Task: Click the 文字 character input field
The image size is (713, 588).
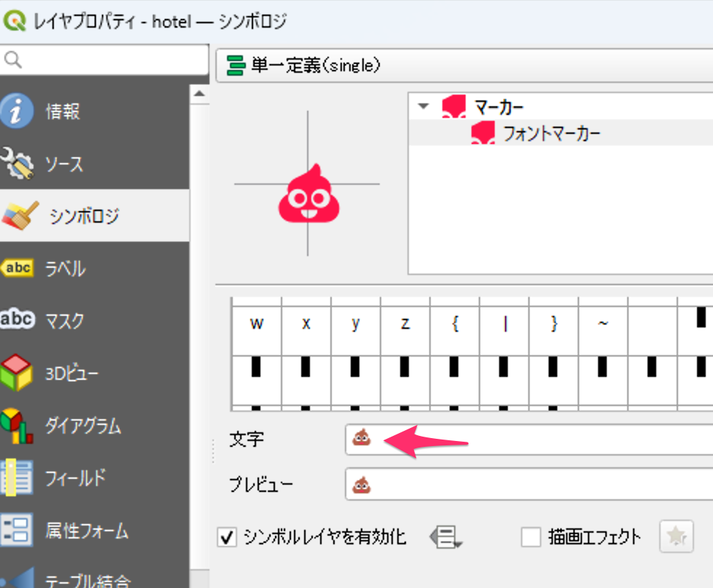Action: coord(530,440)
